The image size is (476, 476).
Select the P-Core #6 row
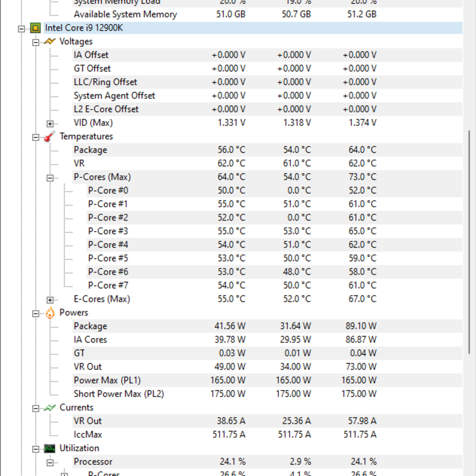[274, 272]
